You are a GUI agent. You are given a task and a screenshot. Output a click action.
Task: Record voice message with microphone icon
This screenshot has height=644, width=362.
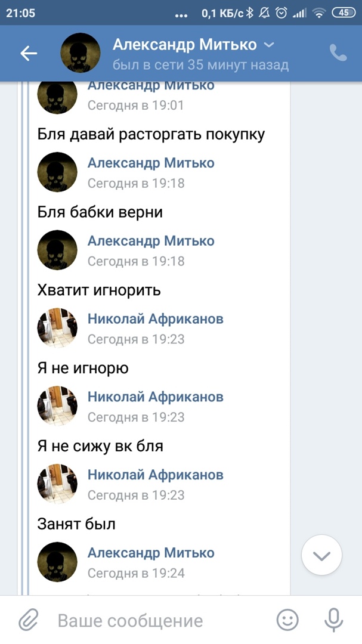pos(333,620)
